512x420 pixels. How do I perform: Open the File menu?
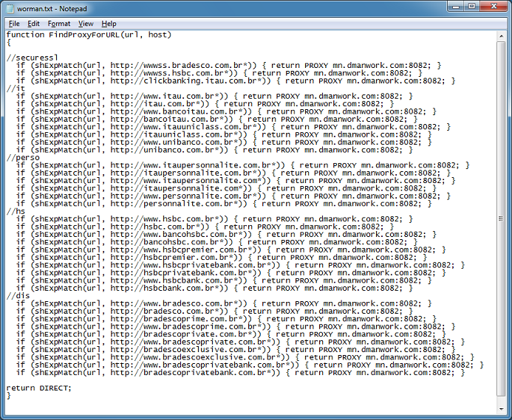click(x=13, y=24)
